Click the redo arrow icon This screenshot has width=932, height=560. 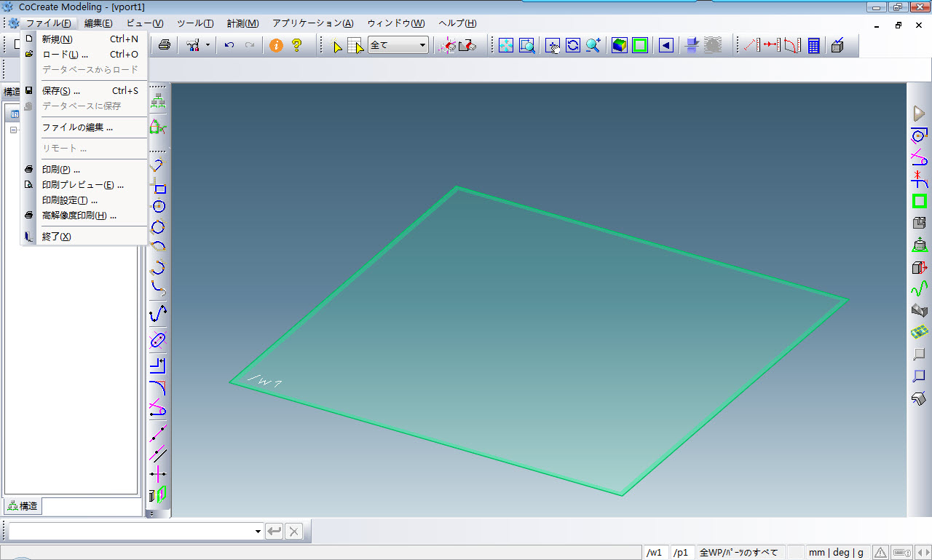point(250,45)
